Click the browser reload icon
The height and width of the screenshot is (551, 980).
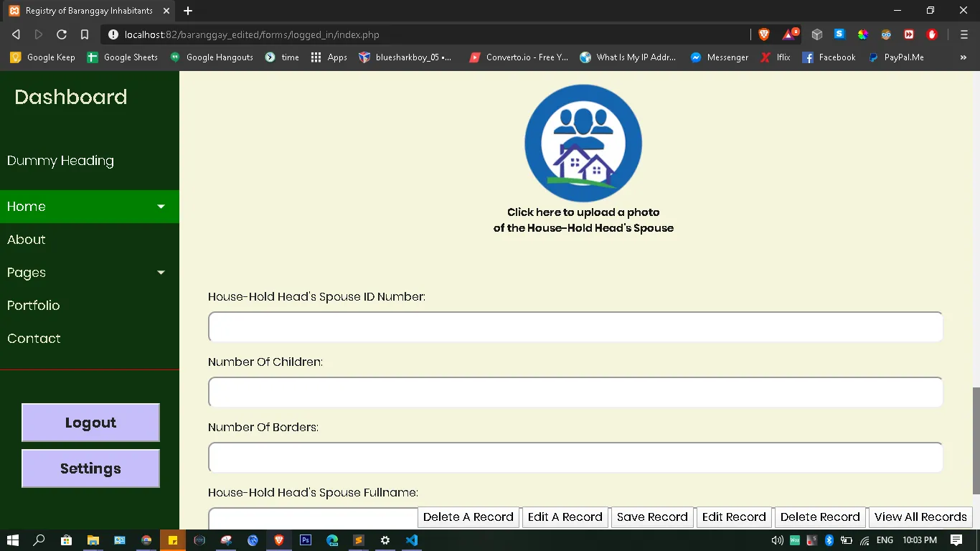62,34
